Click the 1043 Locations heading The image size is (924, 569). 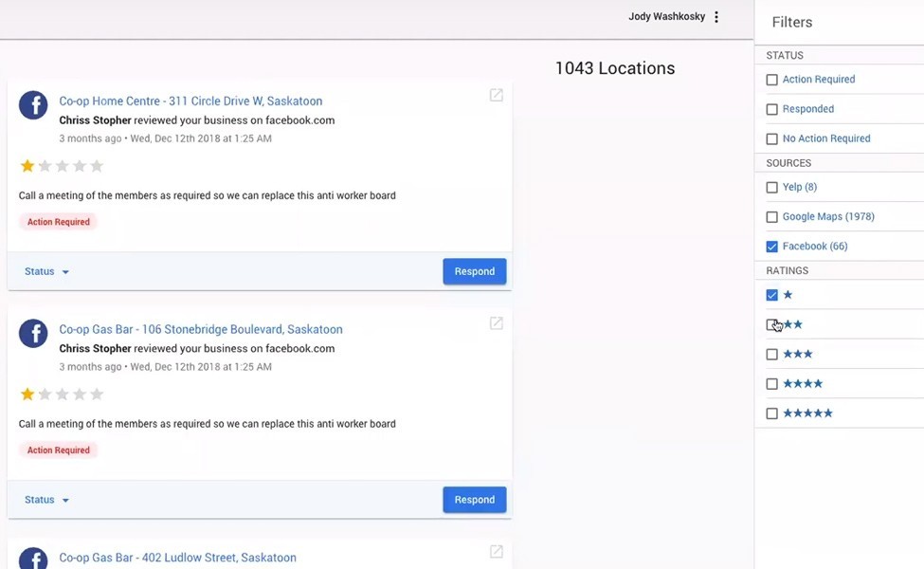tap(615, 68)
